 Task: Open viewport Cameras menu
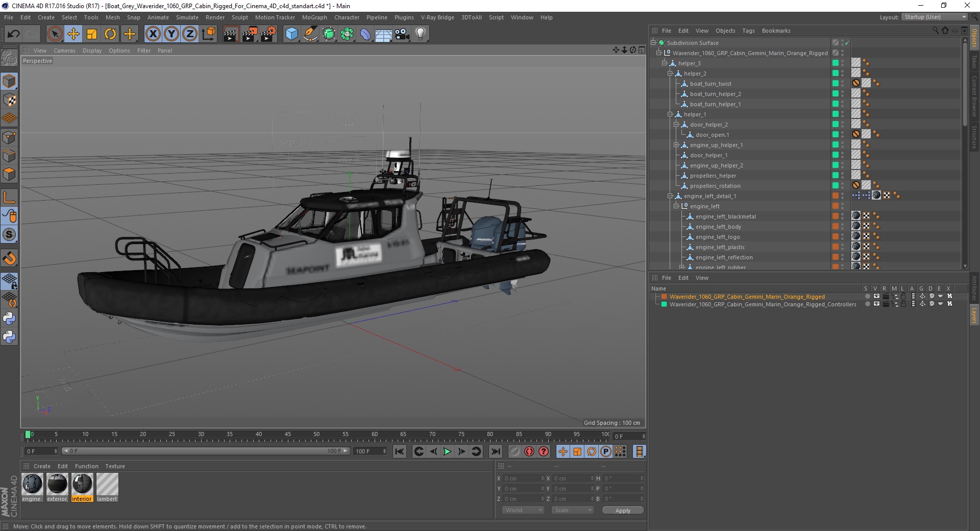click(x=64, y=51)
